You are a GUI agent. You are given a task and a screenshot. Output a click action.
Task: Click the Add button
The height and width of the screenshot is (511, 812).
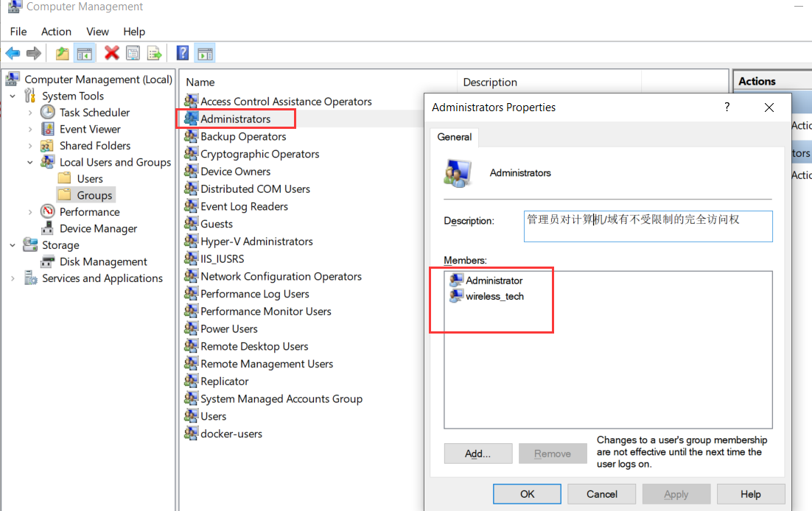[477, 453]
